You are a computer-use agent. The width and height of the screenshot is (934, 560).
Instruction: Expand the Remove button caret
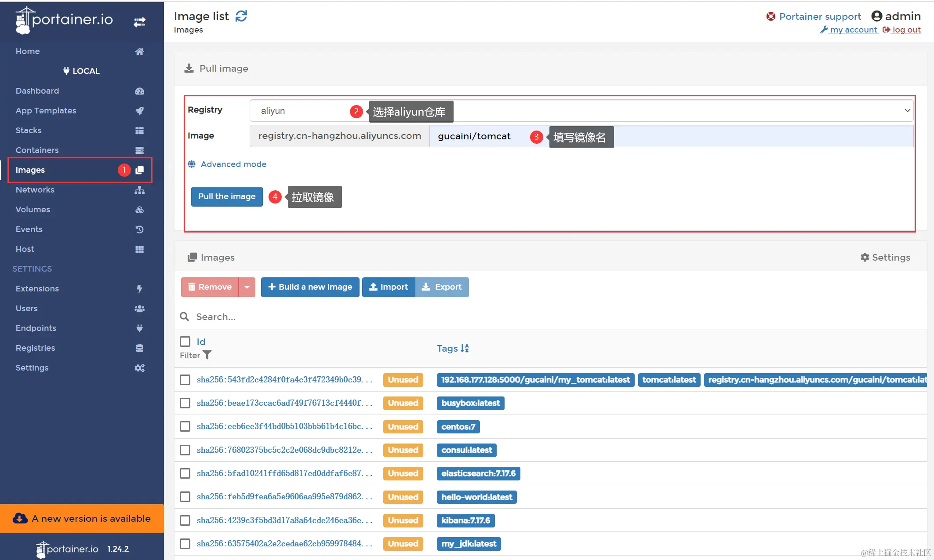click(x=247, y=287)
